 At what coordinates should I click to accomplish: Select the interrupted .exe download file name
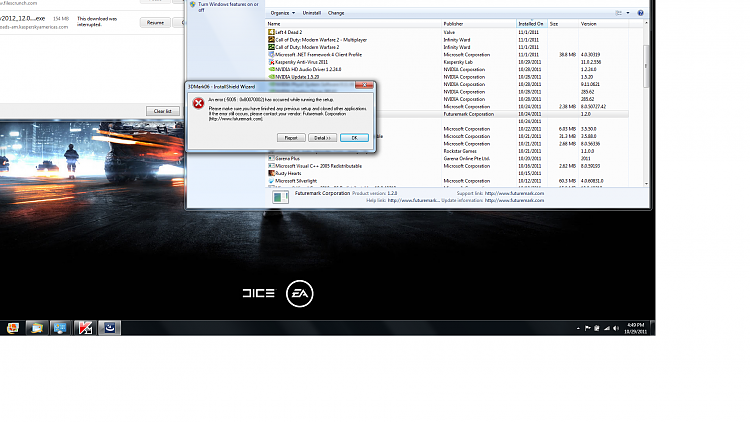(x=23, y=19)
